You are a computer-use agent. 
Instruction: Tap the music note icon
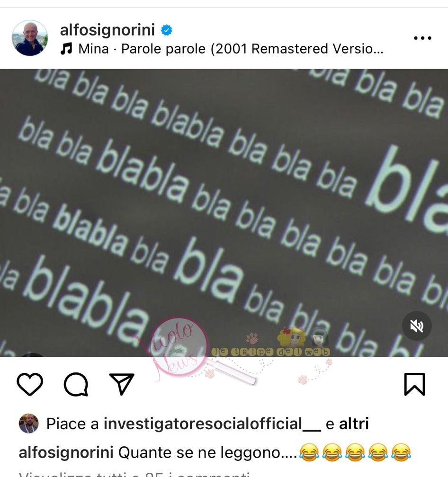(x=66, y=49)
